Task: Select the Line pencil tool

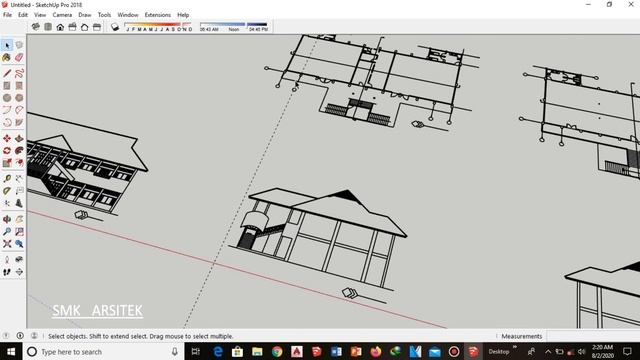Action: (x=7, y=73)
